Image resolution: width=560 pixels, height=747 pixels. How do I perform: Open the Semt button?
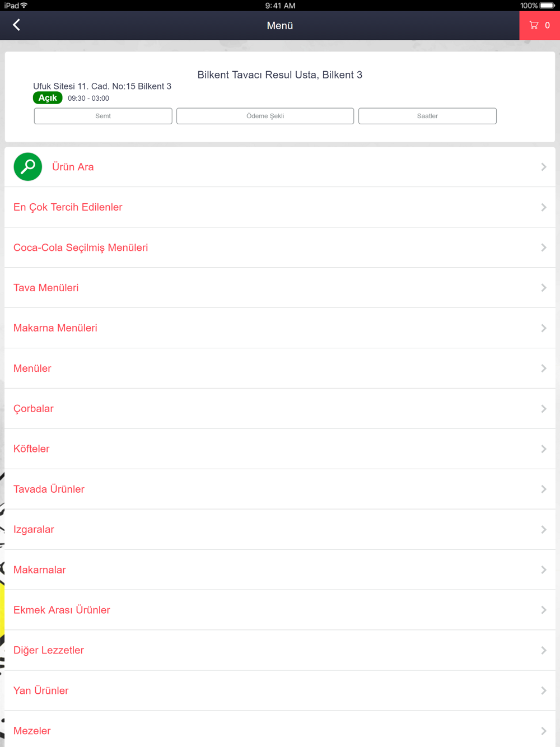[103, 116]
